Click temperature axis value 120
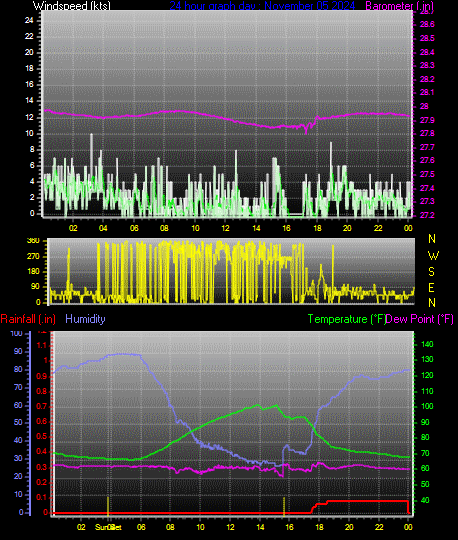 coord(427,375)
